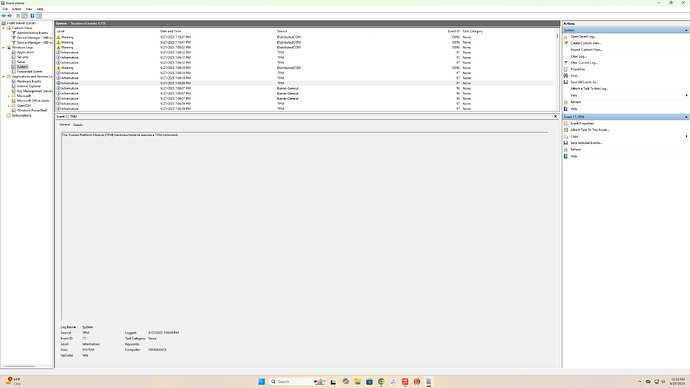Viewport: 690px width, 388px height.
Task: Collapse the Event 17, TPM actions section
Action: click(686, 117)
